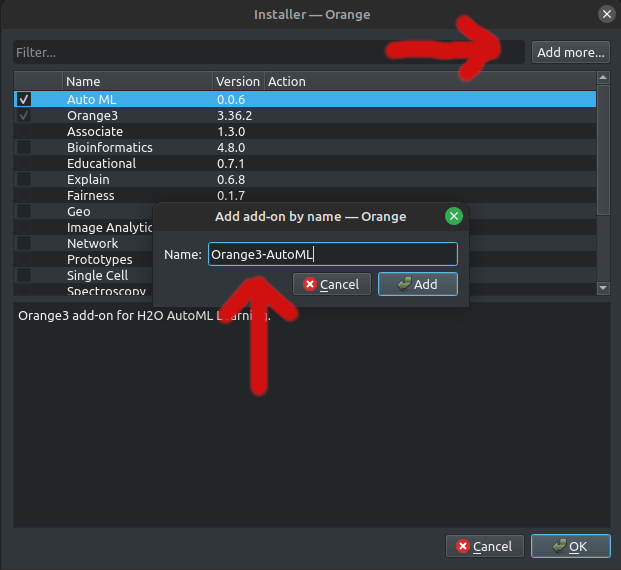Enable the Educational add-on checkbox
This screenshot has height=570, width=621.
click(24, 163)
